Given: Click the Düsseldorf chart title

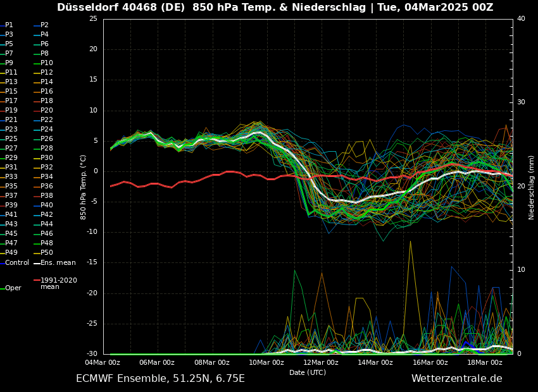Looking at the screenshot, I should coord(275,8).
